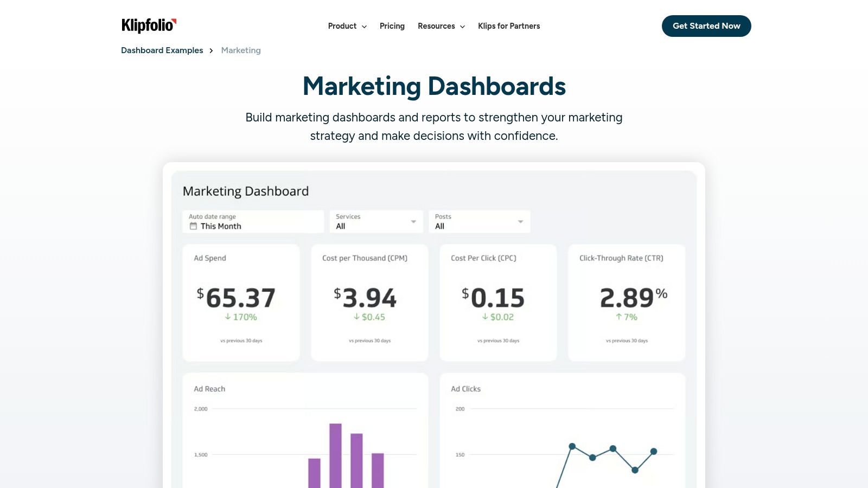Image resolution: width=868 pixels, height=488 pixels.
Task: Click the Get Started Now button
Action: coord(706,26)
